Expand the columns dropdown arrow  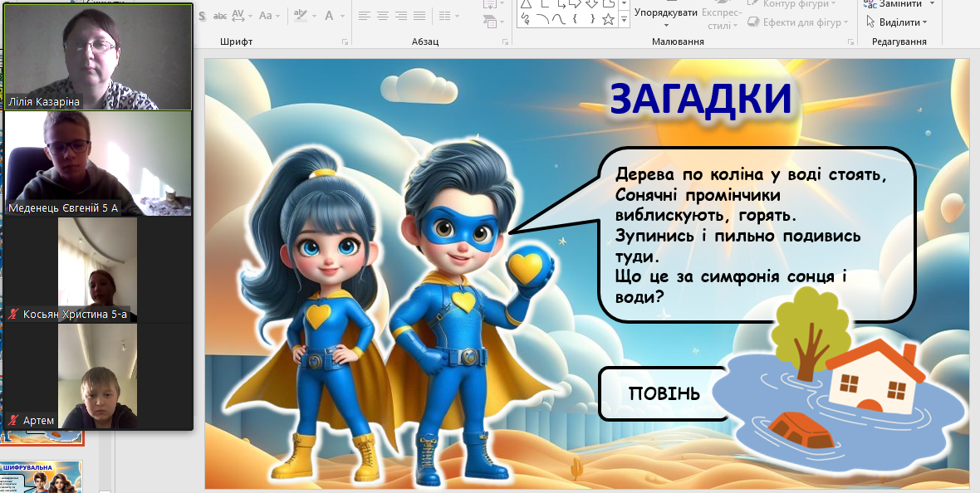point(457,16)
